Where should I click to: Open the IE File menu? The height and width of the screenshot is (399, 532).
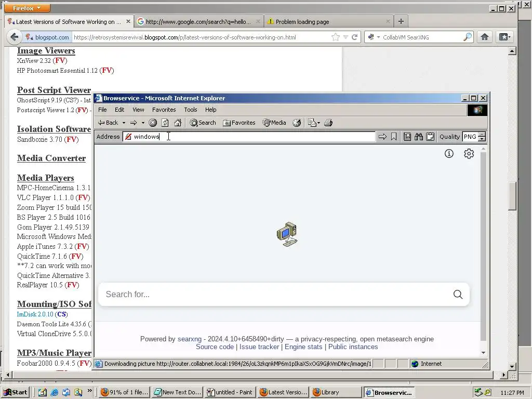point(102,110)
